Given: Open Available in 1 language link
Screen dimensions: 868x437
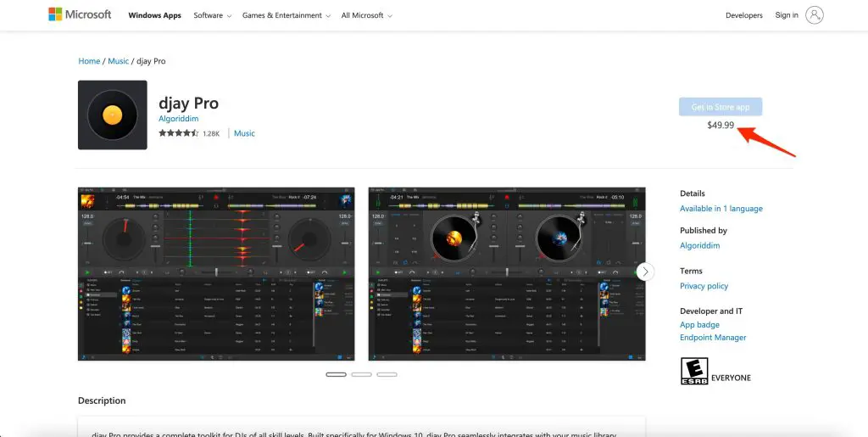Looking at the screenshot, I should 721,209.
